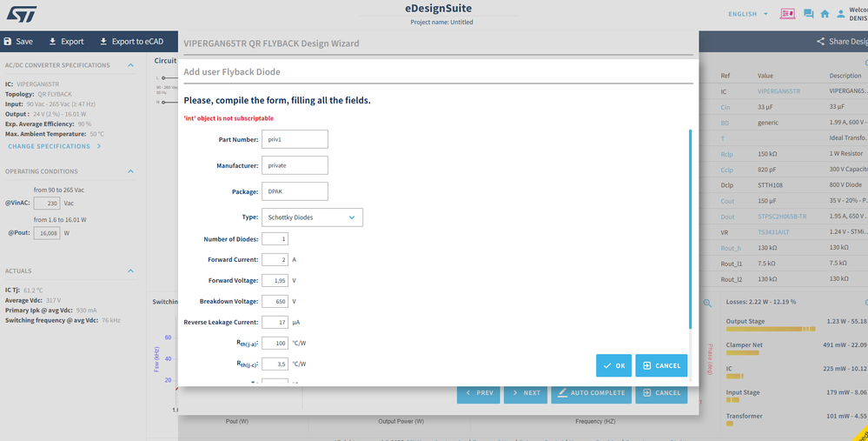Click the Cin reference link
868x441 pixels.
click(x=726, y=108)
